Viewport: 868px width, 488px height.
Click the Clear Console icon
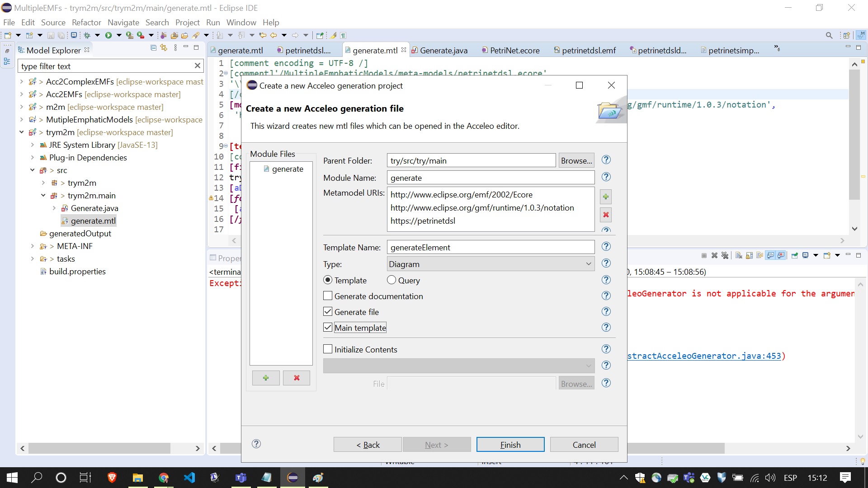[739, 256]
